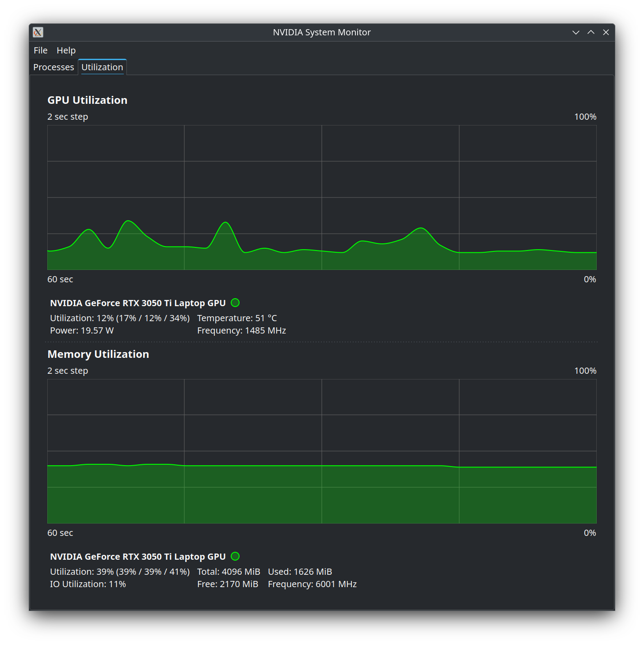Open the File menu

tap(41, 50)
